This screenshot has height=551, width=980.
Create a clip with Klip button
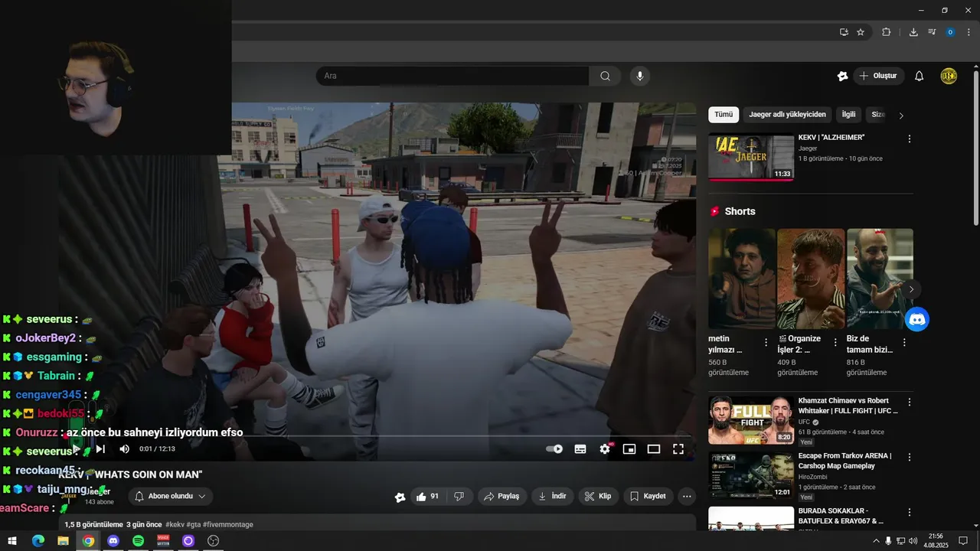click(598, 496)
